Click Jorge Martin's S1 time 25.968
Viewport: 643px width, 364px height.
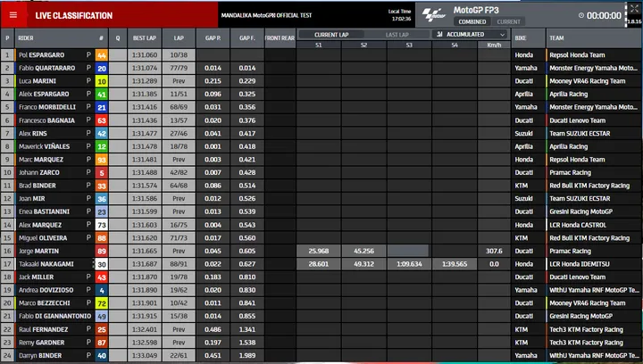pyautogui.click(x=319, y=251)
